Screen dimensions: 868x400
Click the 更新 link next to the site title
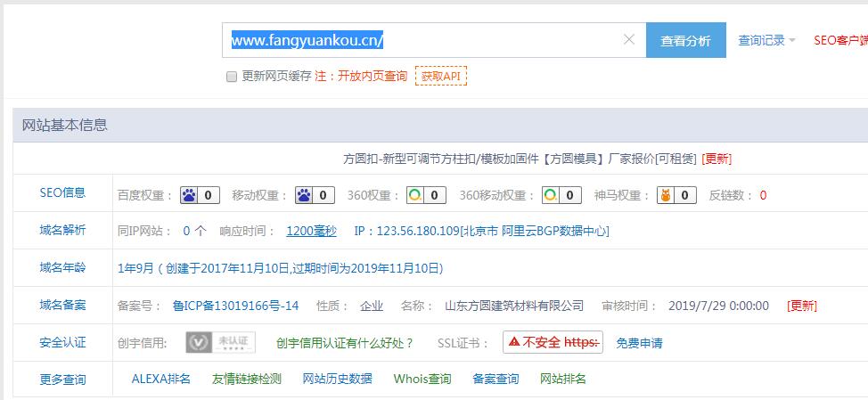(x=717, y=159)
